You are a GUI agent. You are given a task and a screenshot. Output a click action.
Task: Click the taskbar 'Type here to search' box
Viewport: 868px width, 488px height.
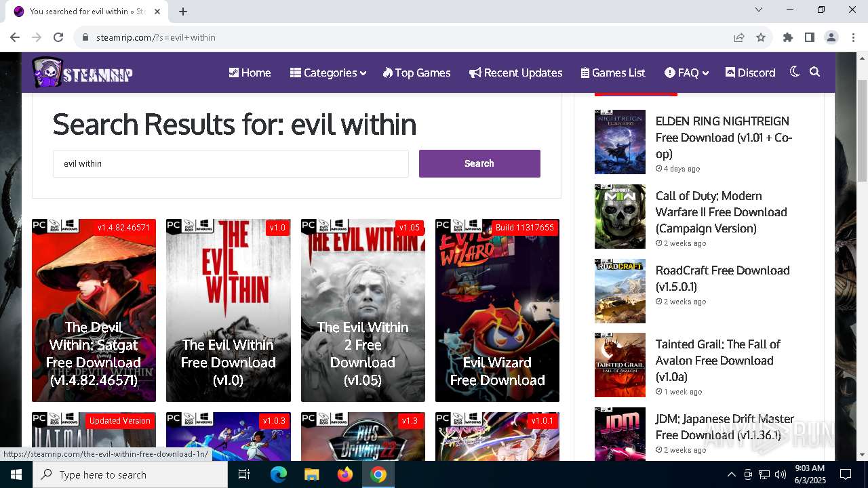(130, 474)
